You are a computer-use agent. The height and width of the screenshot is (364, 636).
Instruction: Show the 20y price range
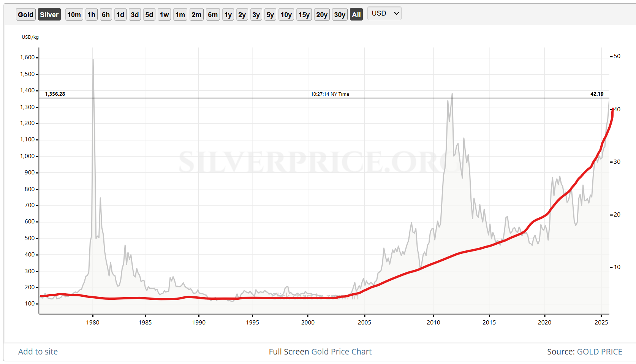[x=322, y=14]
